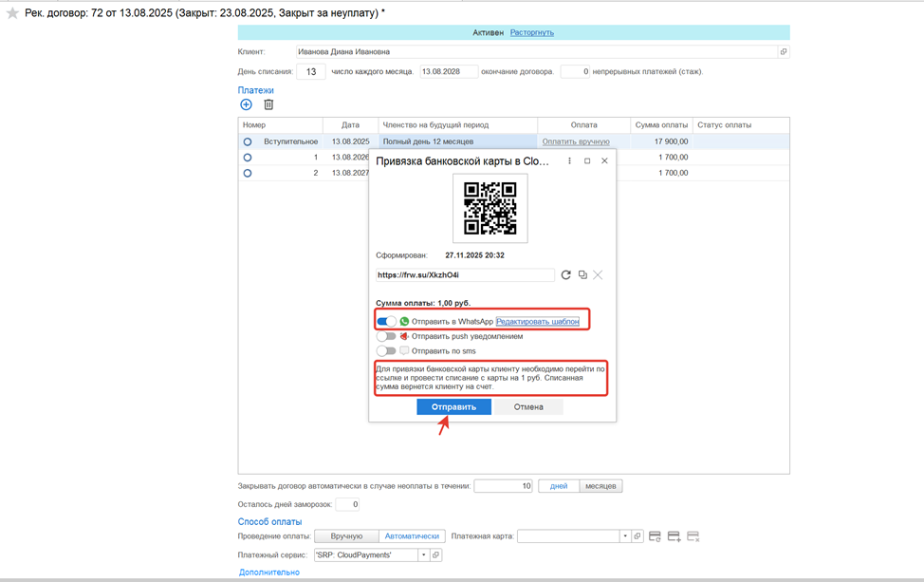The width and height of the screenshot is (924, 582).
Task: Click the Редактировать шаблон link
Action: pos(538,321)
